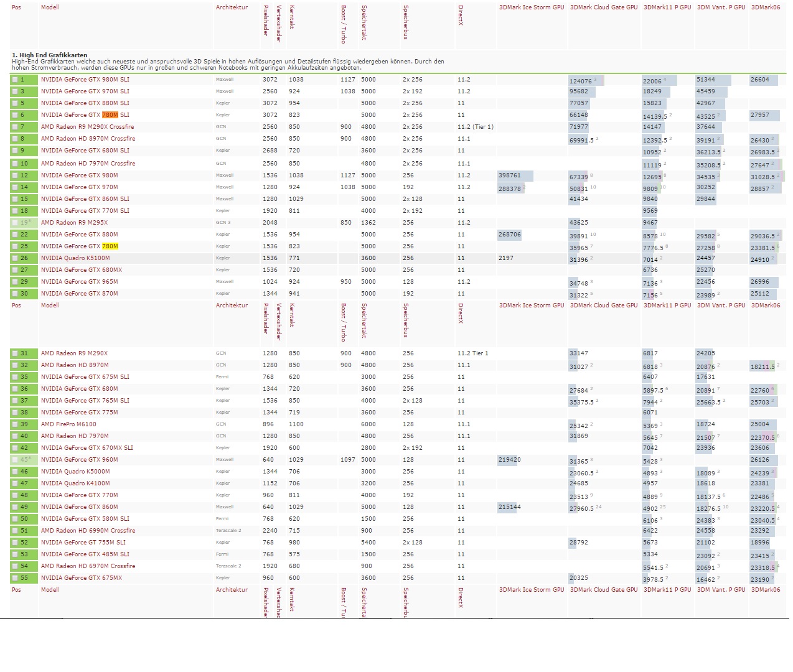Click the DirectX value 11.2 (Tier 1)
This screenshot has width=793, height=672.
coord(476,127)
